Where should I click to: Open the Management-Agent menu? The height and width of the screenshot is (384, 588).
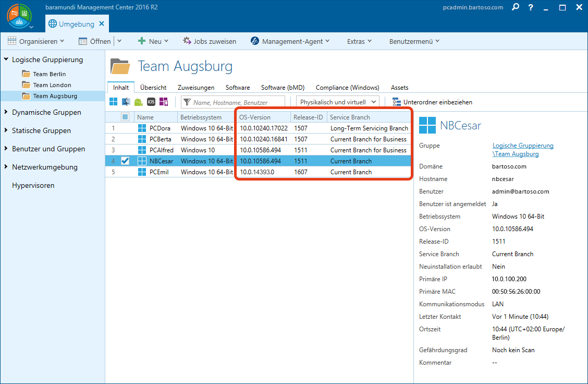pyautogui.click(x=290, y=41)
